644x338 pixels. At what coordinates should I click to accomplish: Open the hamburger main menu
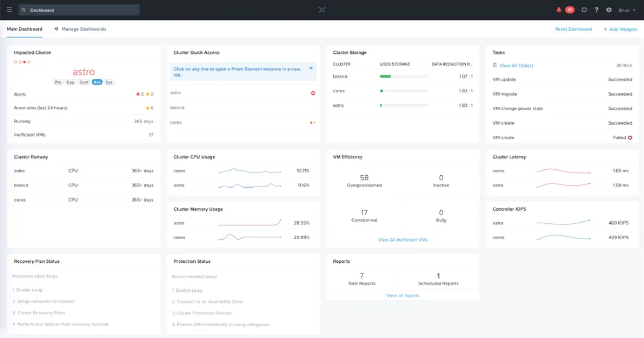pos(9,10)
